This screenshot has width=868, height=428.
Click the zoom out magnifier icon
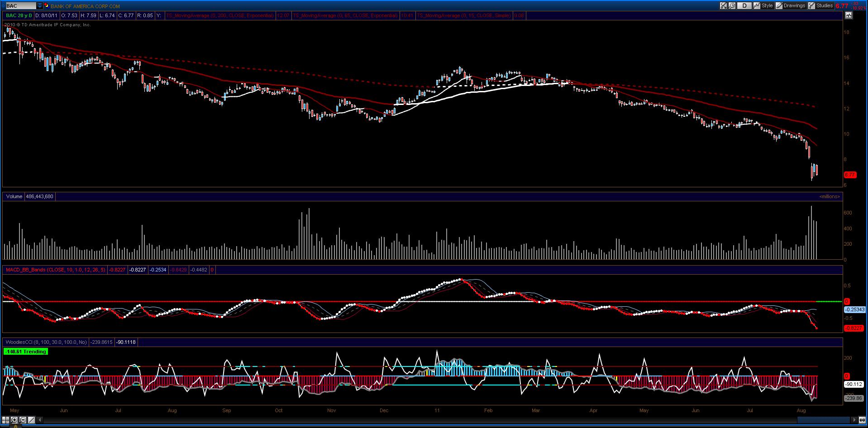23,420
